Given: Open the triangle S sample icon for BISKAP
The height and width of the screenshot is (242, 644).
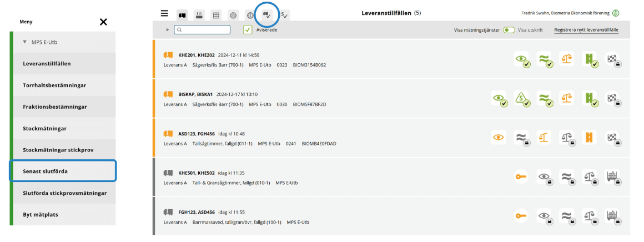Looking at the screenshot, I should tap(521, 99).
